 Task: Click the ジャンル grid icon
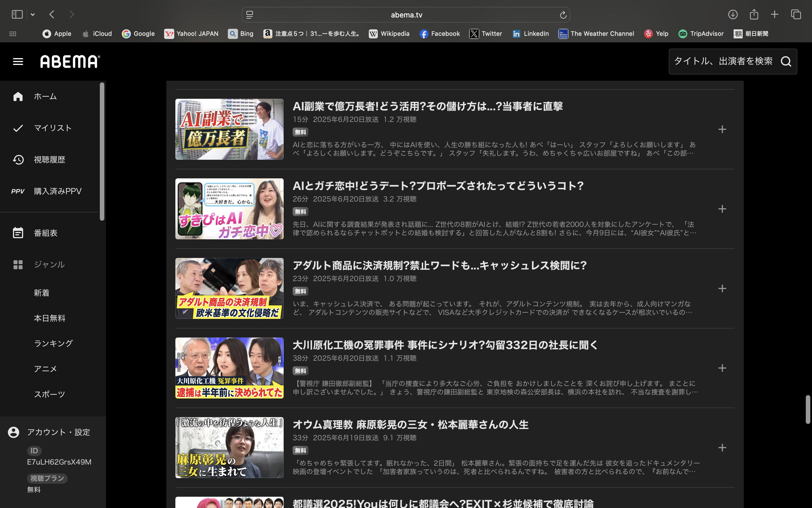tap(18, 264)
